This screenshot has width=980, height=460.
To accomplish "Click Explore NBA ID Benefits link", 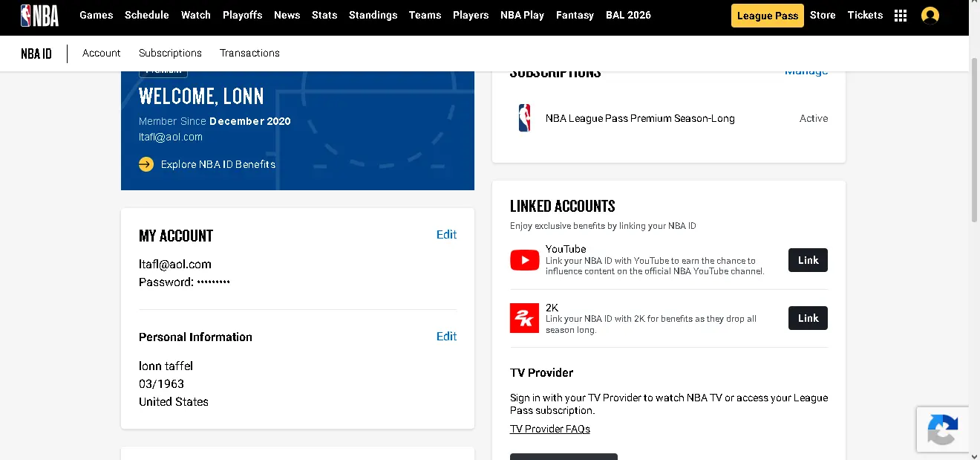I will point(218,164).
